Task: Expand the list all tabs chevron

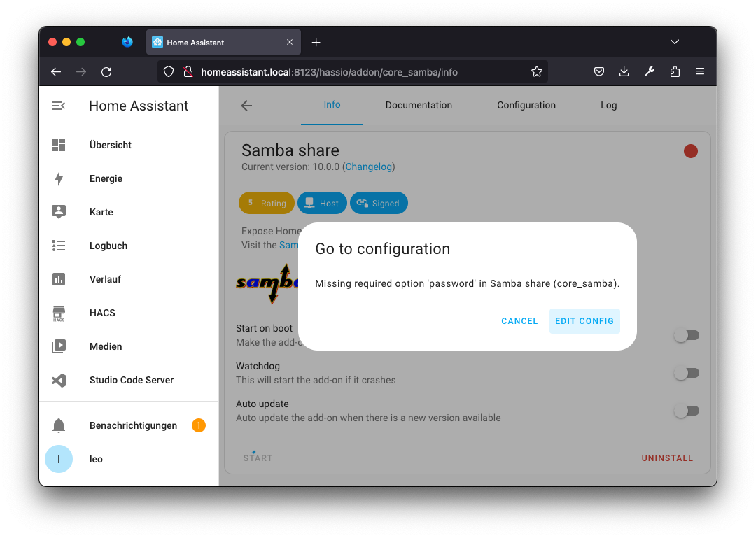Action: click(x=675, y=42)
